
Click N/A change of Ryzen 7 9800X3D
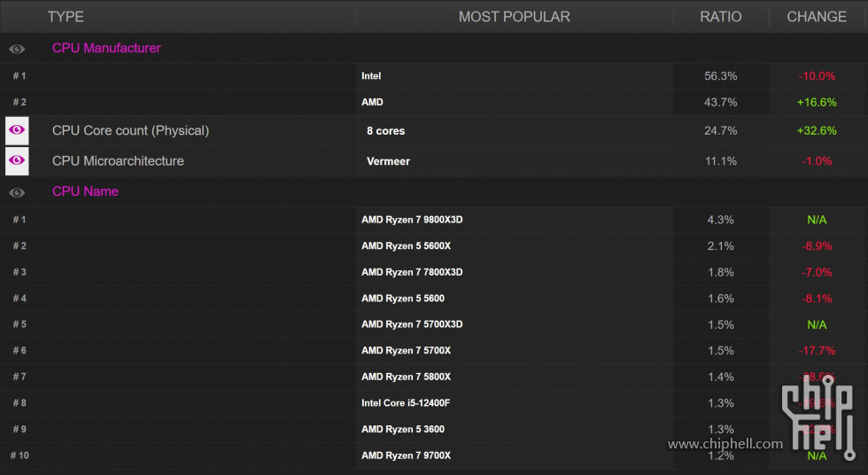(817, 220)
